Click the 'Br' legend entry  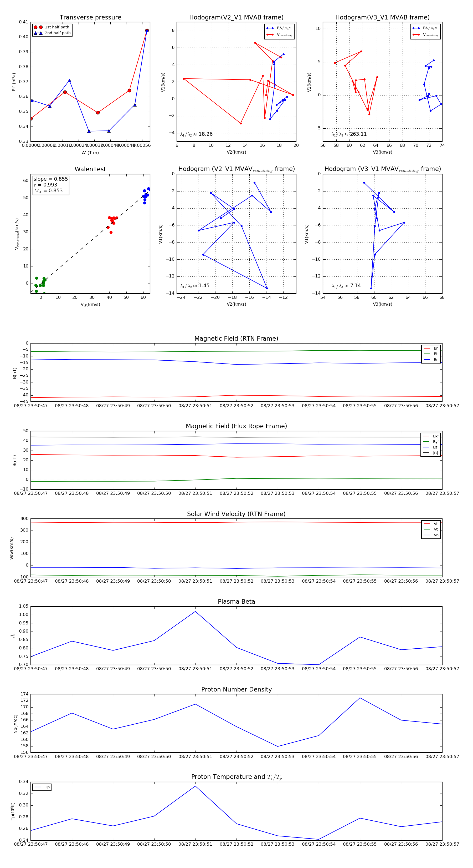(x=431, y=349)
